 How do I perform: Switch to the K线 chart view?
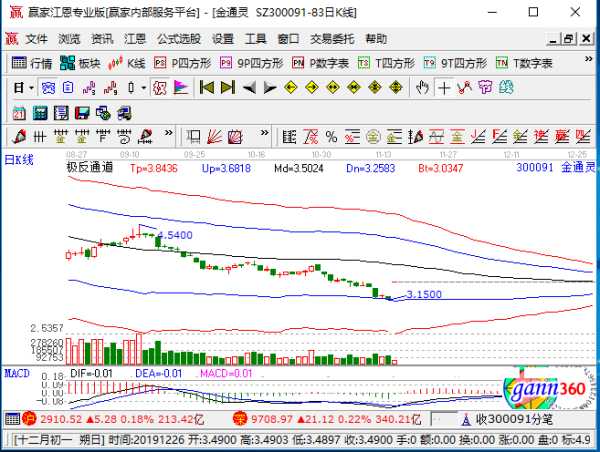[x=127, y=63]
